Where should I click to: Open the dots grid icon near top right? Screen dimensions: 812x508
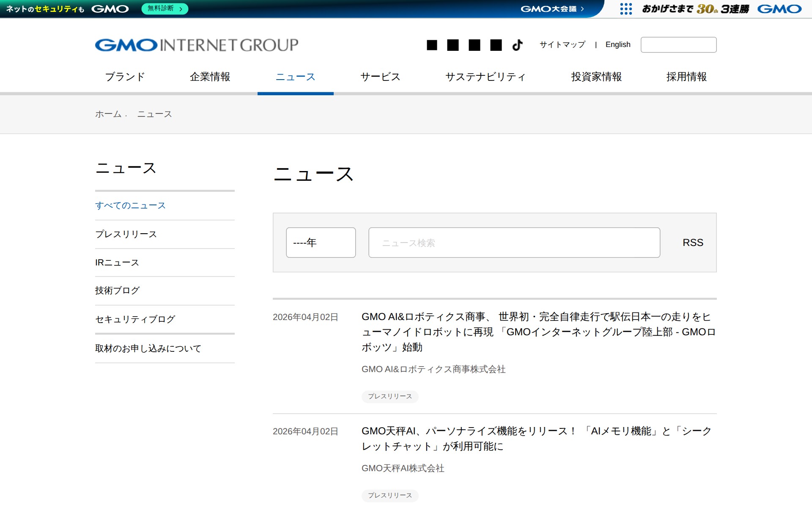click(625, 8)
